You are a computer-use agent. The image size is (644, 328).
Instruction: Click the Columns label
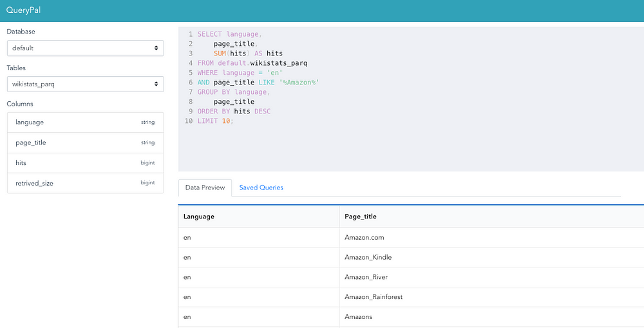point(20,104)
